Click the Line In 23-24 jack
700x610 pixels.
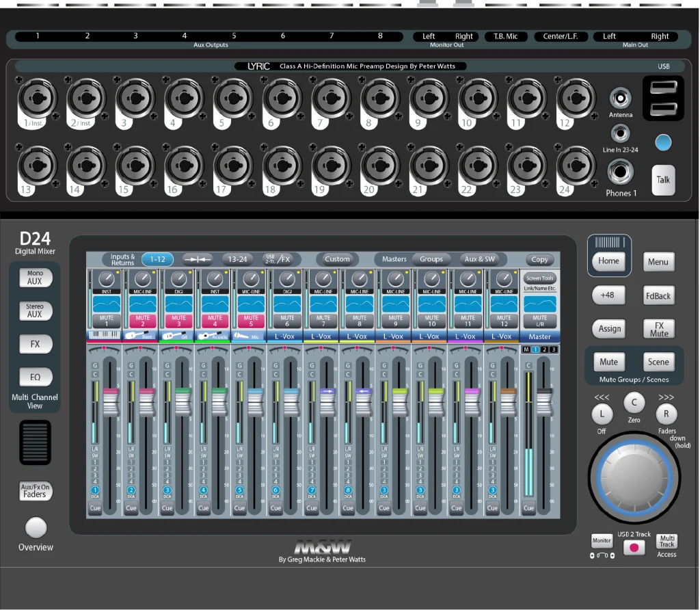620,133
